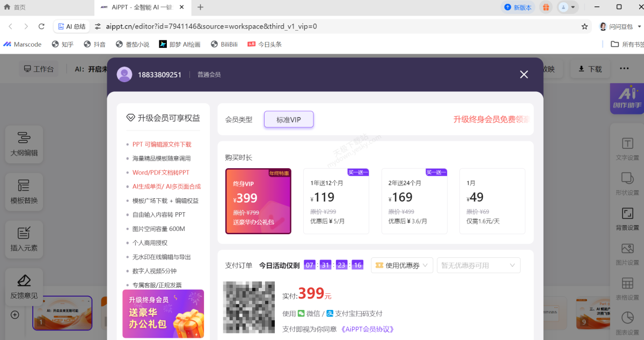Select the 2年送24个月 ¥169 plan
This screenshot has height=340, width=644.
point(414,201)
